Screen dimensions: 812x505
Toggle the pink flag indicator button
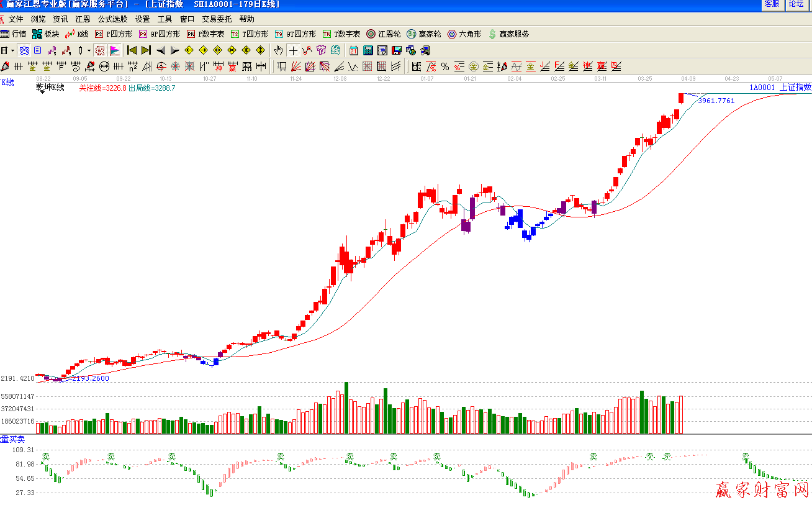click(x=115, y=50)
